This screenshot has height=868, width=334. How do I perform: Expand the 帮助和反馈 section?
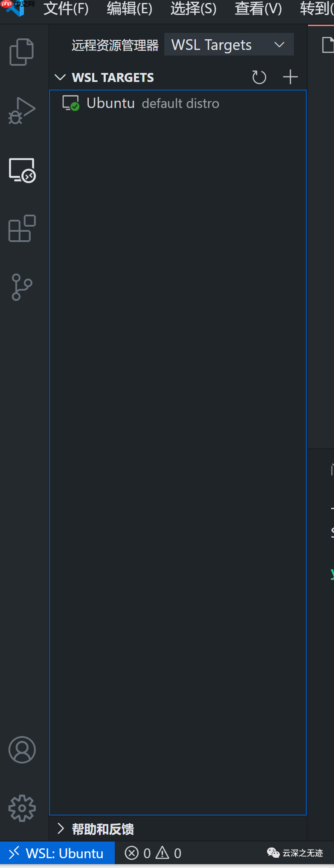click(x=96, y=829)
